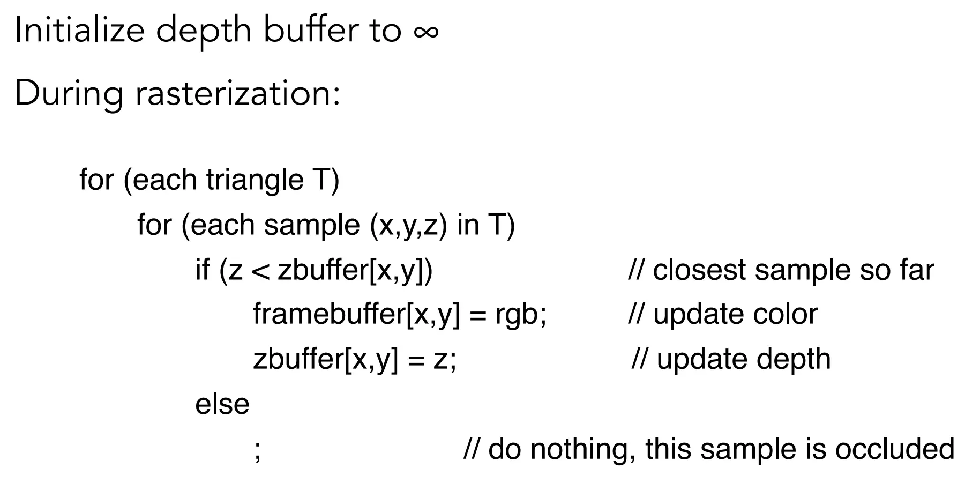
Task: Click the '(x,y,z)' tuple in the sample loop
Action: pos(409,225)
